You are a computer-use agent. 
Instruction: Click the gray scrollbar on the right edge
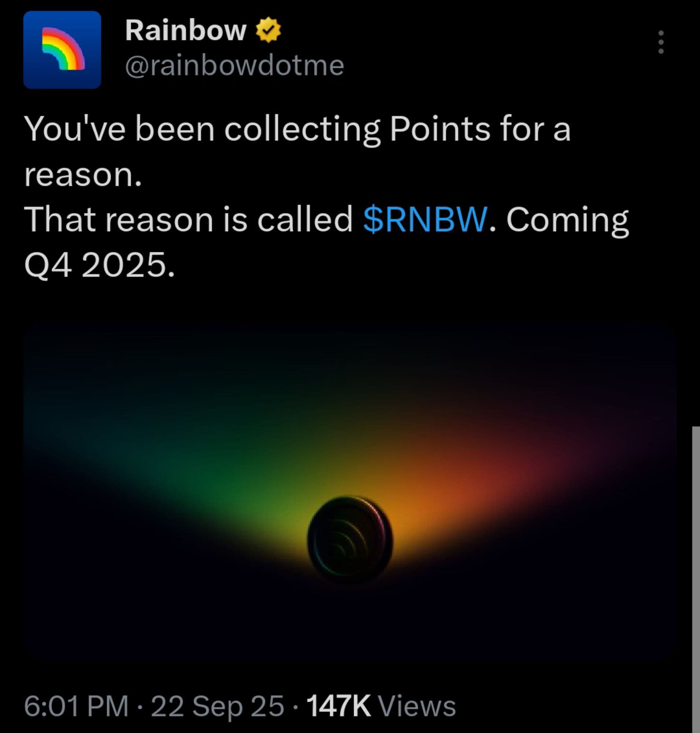point(696,578)
